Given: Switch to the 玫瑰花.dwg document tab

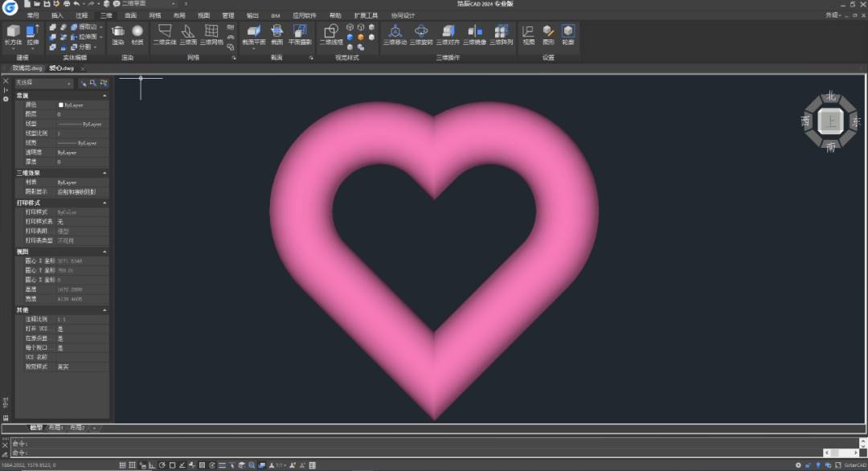Looking at the screenshot, I should [27, 68].
